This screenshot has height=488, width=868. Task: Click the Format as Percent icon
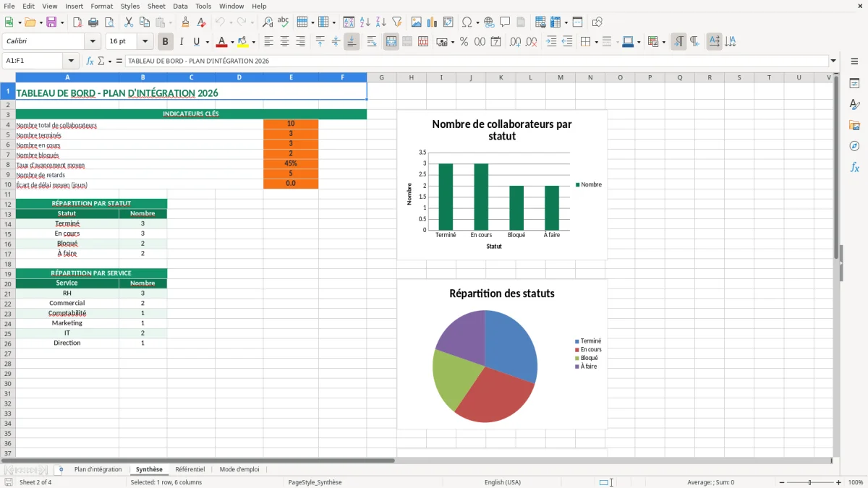coord(464,42)
